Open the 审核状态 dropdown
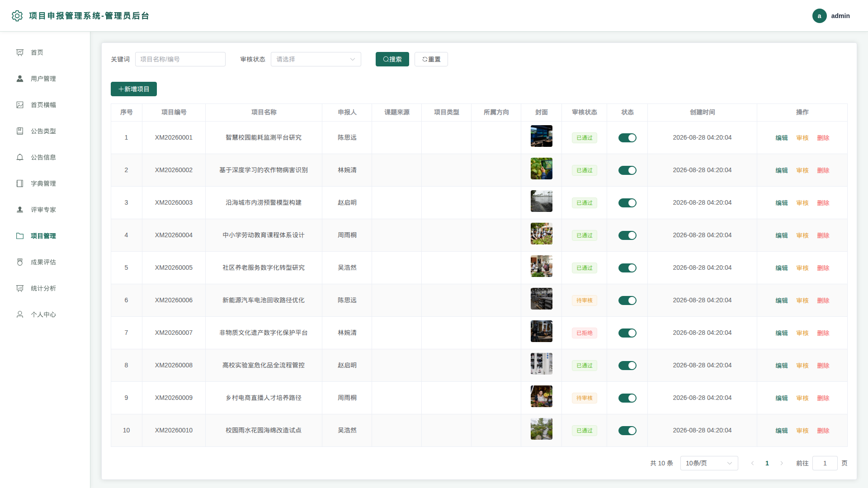This screenshot has width=868, height=488. [316, 59]
